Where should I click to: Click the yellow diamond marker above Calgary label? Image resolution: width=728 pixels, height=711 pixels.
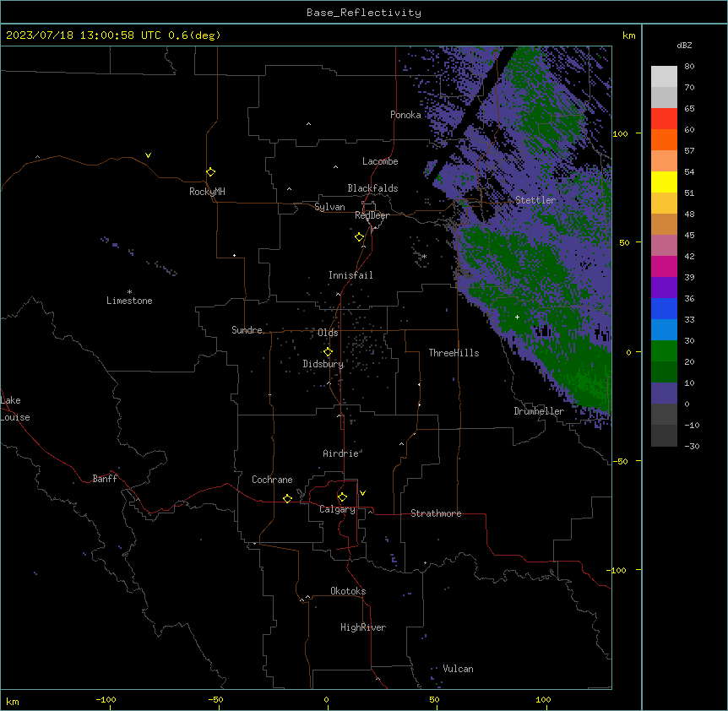(343, 497)
